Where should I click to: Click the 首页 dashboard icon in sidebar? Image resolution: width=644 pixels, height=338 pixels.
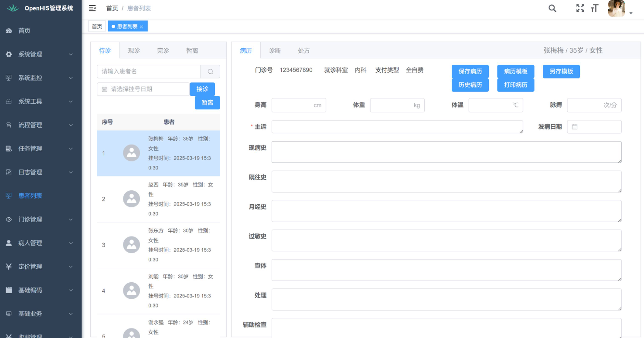(x=9, y=31)
